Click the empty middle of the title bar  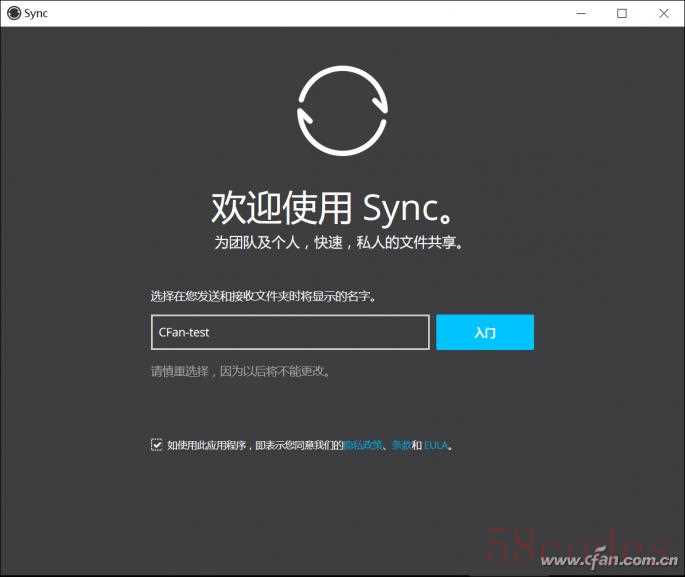[x=300, y=13]
